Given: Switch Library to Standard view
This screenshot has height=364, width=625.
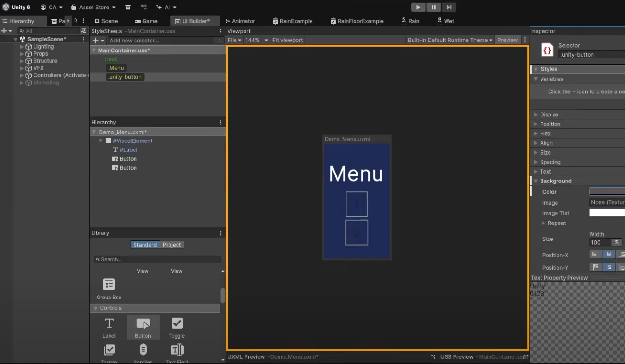Looking at the screenshot, I should [x=145, y=245].
